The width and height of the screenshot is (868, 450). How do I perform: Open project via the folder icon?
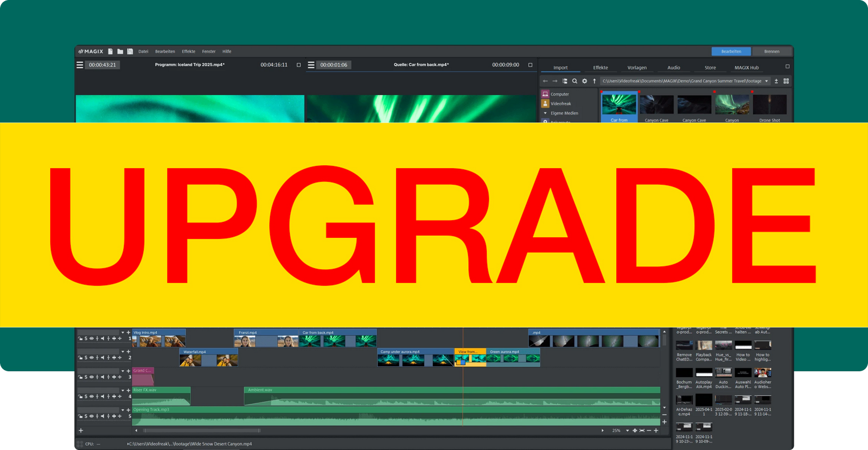click(x=120, y=52)
